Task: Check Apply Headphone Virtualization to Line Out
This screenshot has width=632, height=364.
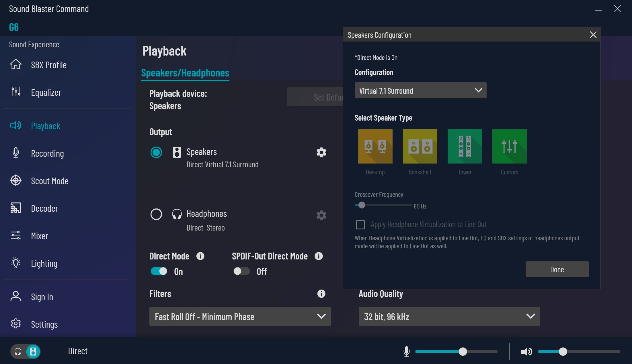Action: tap(360, 225)
